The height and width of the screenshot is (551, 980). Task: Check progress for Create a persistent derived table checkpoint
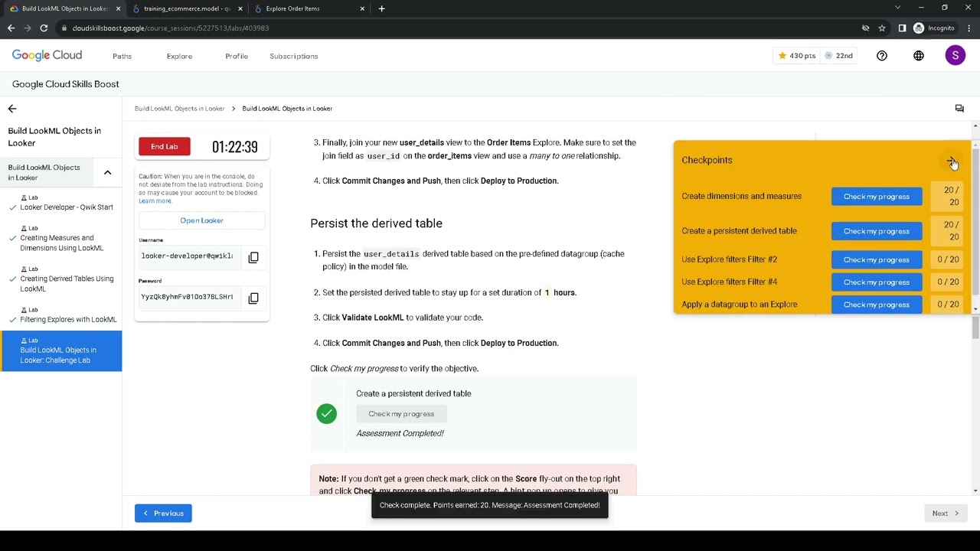tap(877, 231)
